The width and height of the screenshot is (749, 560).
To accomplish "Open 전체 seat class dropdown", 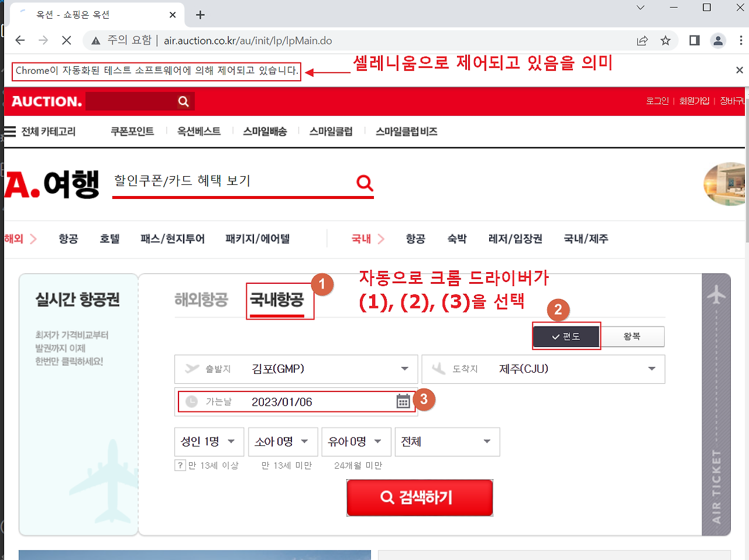I will coord(448,442).
